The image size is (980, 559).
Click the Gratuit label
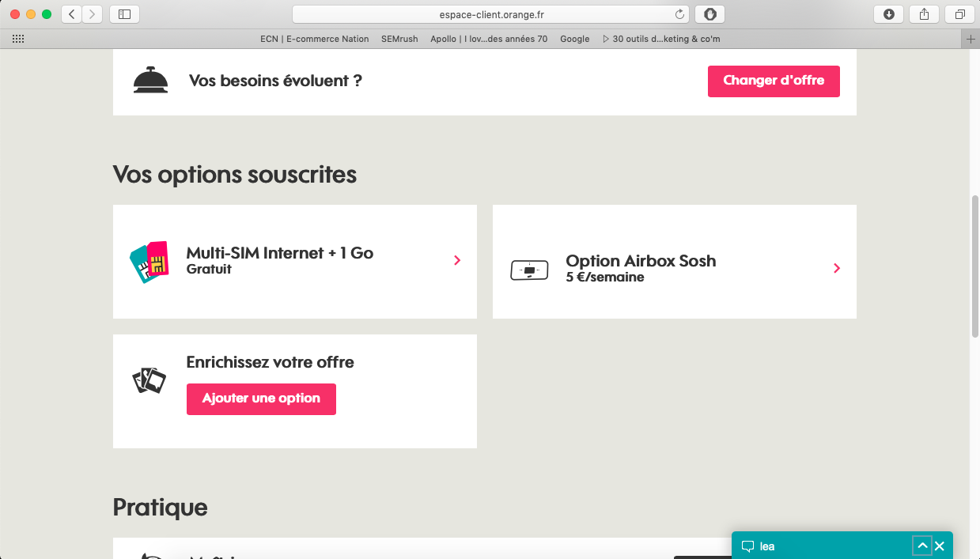[x=209, y=269]
